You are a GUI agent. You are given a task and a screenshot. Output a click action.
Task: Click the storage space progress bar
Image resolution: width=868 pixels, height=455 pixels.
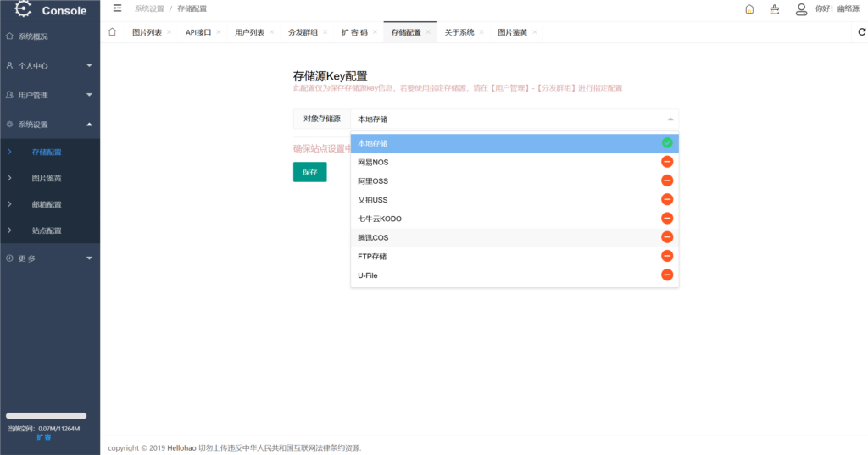coord(46,416)
